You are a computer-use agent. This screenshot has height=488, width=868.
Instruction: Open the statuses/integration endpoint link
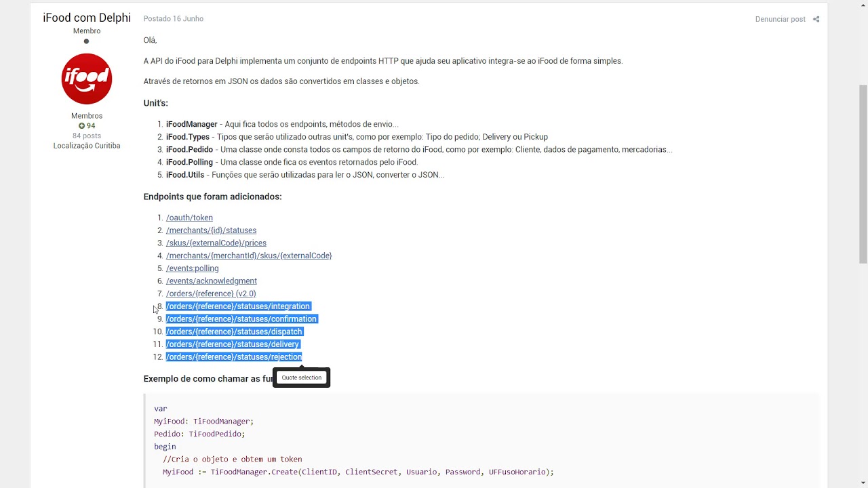pyautogui.click(x=238, y=306)
